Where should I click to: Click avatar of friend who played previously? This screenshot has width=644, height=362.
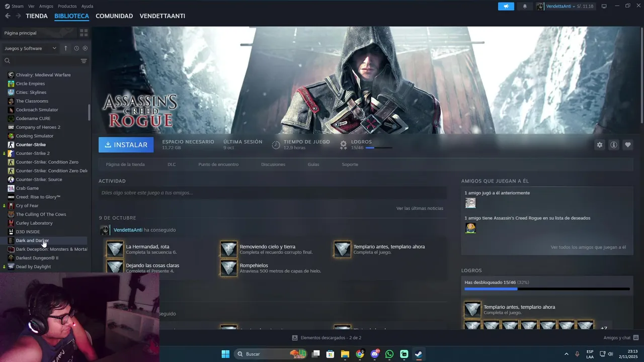(470, 203)
